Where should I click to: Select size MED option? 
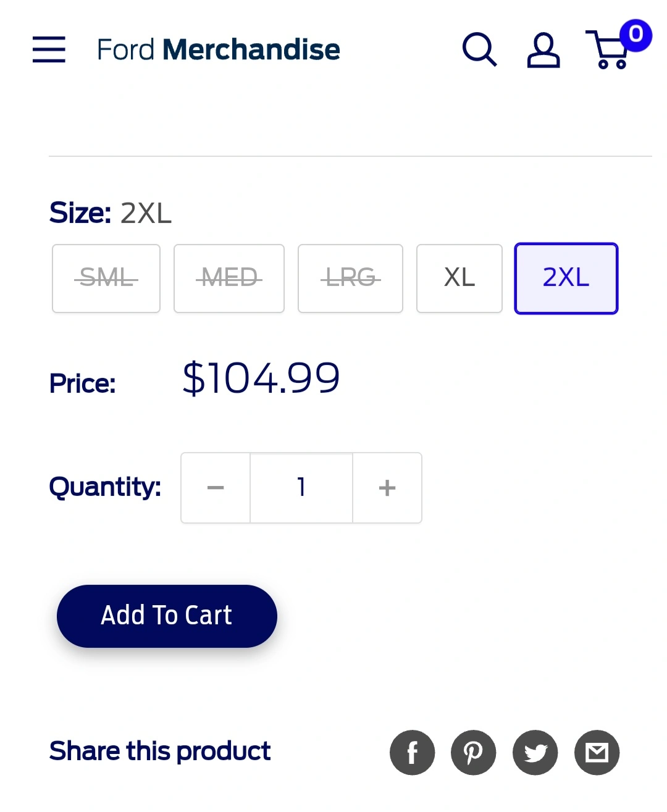229,278
